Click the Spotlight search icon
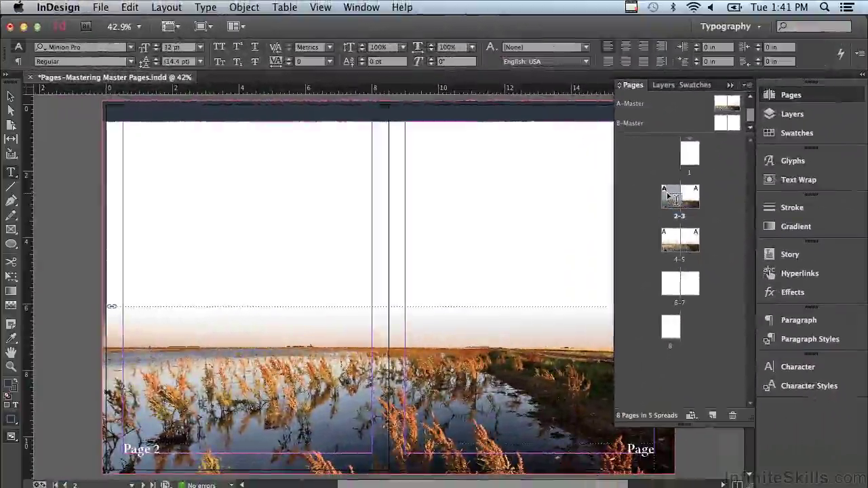 click(x=825, y=7)
